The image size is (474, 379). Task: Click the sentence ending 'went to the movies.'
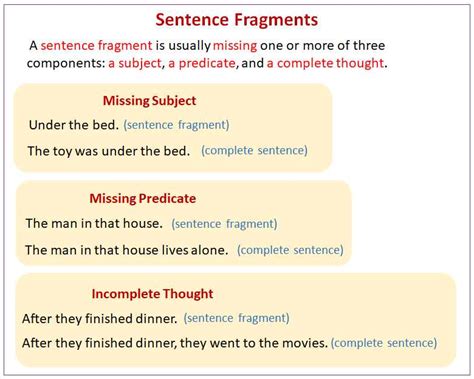pos(175,343)
